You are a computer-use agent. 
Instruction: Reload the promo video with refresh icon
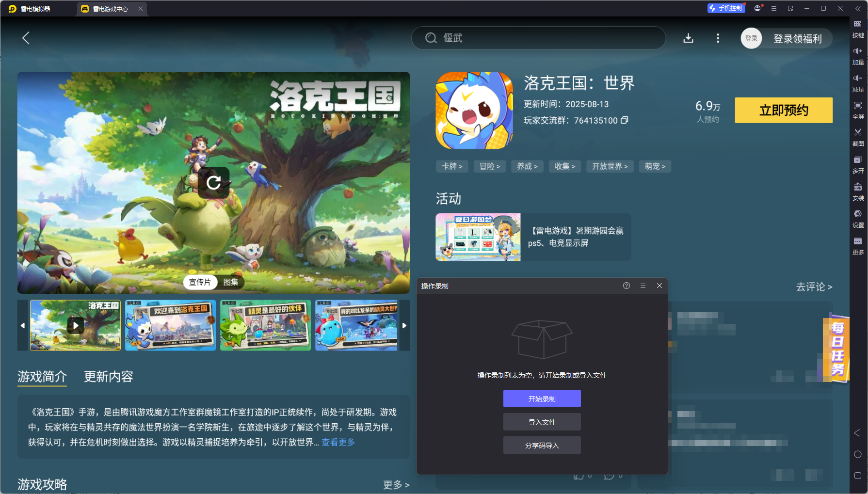pyautogui.click(x=213, y=182)
